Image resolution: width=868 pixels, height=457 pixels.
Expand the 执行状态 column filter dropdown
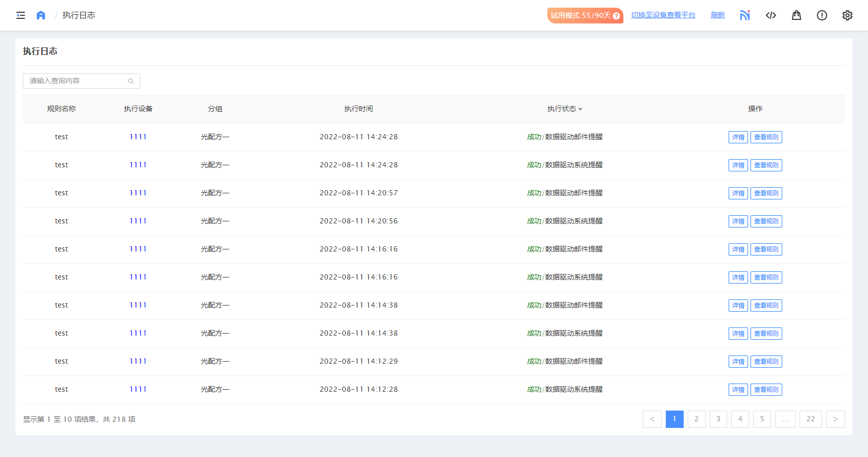click(580, 109)
